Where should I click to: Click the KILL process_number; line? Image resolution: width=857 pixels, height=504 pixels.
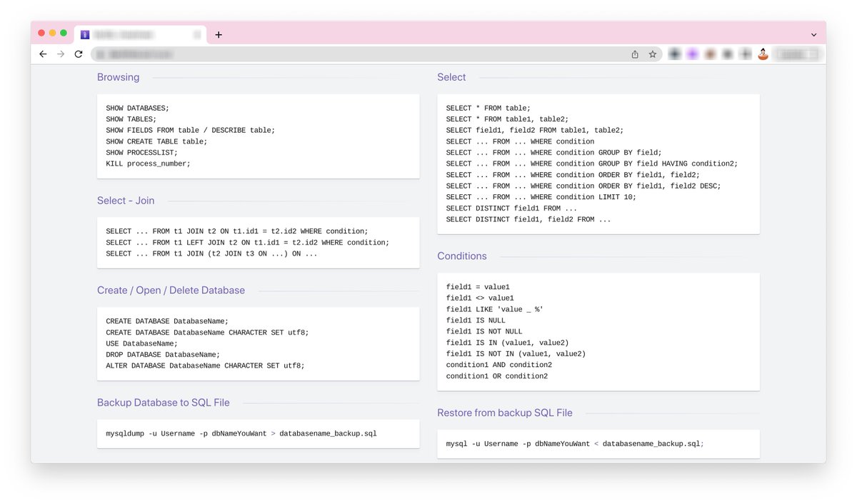149,163
